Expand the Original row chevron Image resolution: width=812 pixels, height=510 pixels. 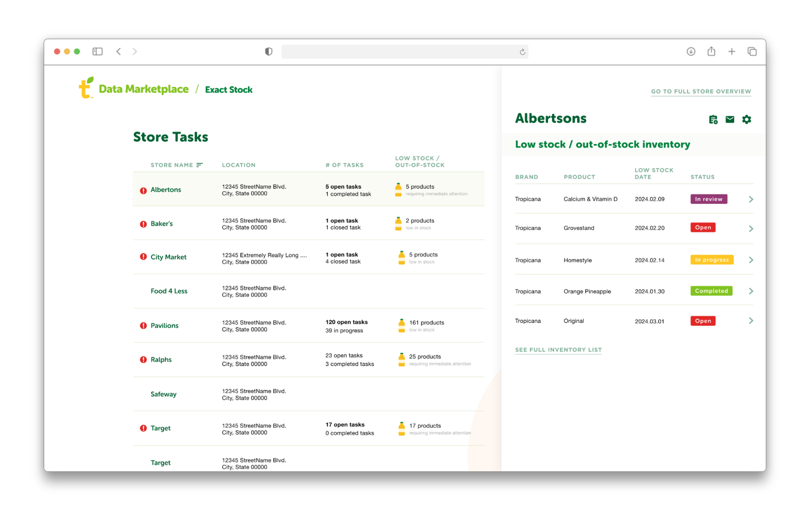click(751, 321)
